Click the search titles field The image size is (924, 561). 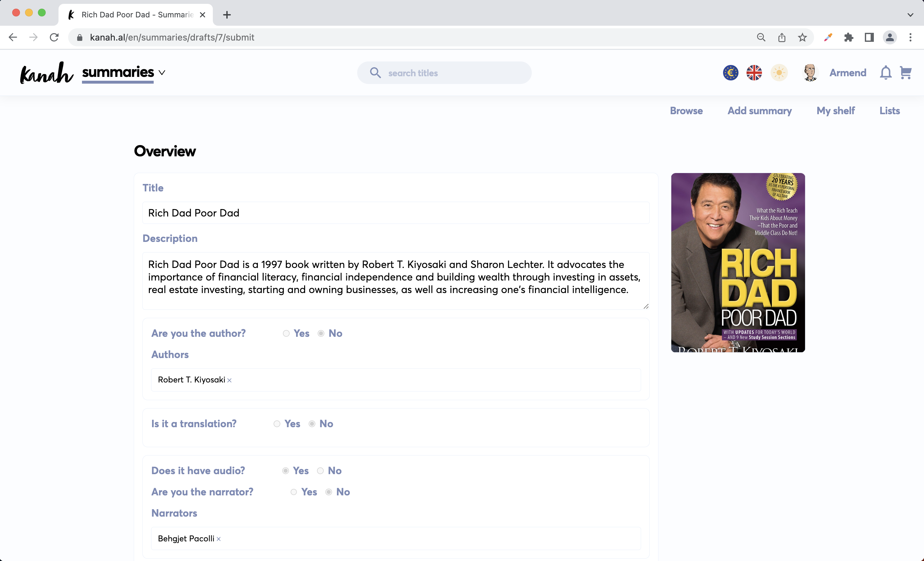click(x=444, y=73)
